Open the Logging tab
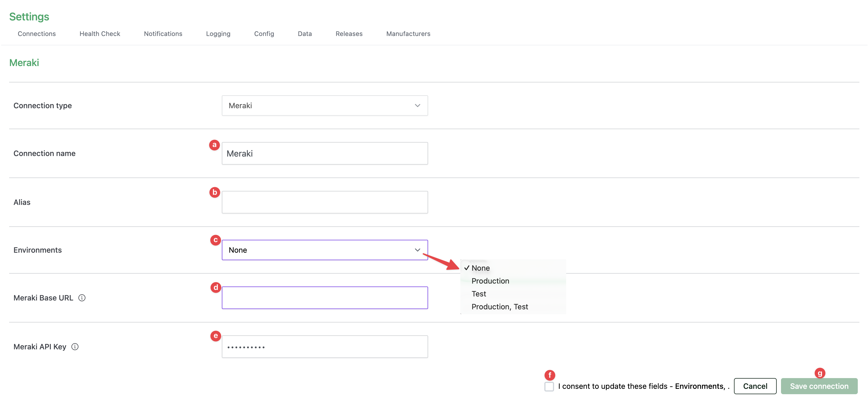 (x=218, y=34)
